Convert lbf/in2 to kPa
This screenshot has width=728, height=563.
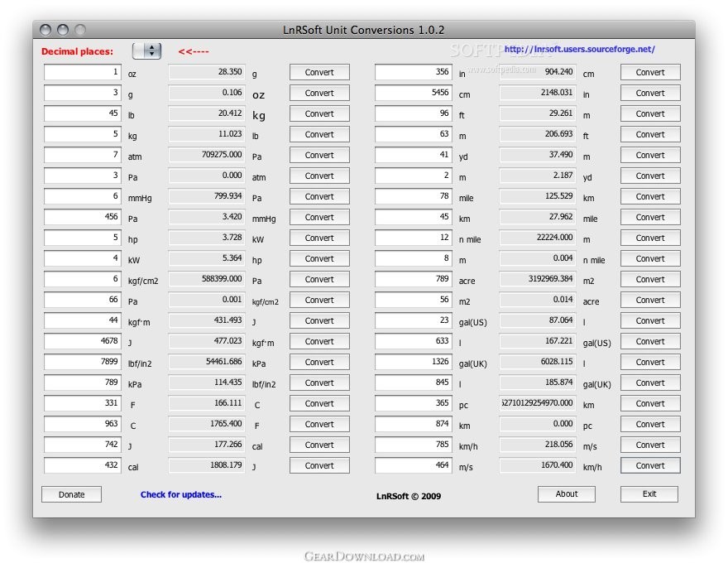[x=319, y=362]
